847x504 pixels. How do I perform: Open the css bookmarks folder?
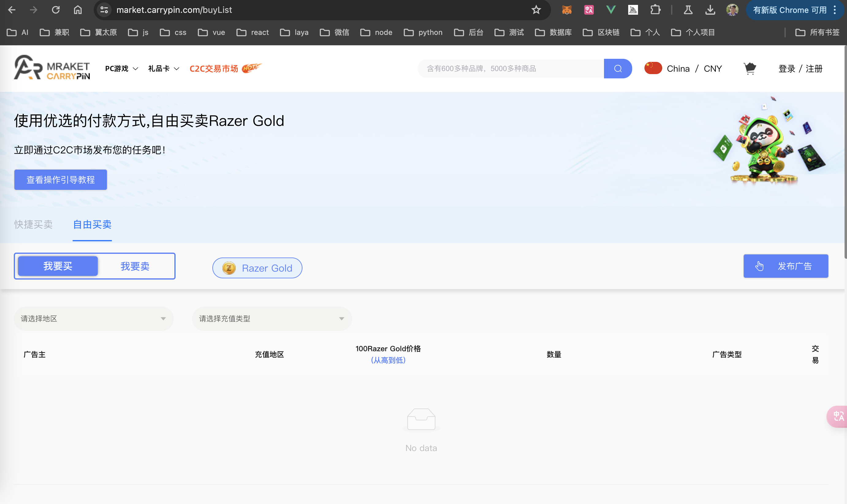pyautogui.click(x=173, y=32)
